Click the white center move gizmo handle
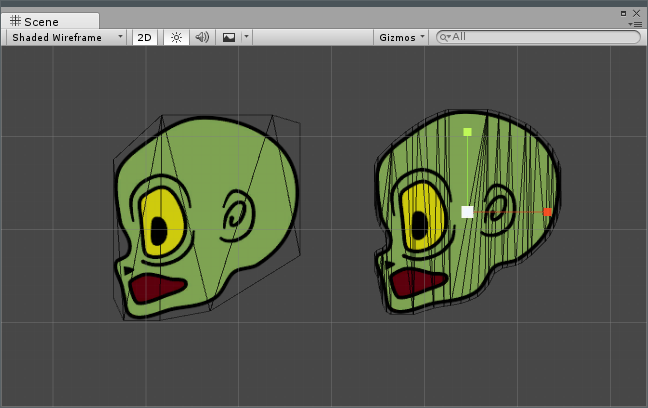This screenshot has width=648, height=408. (467, 212)
